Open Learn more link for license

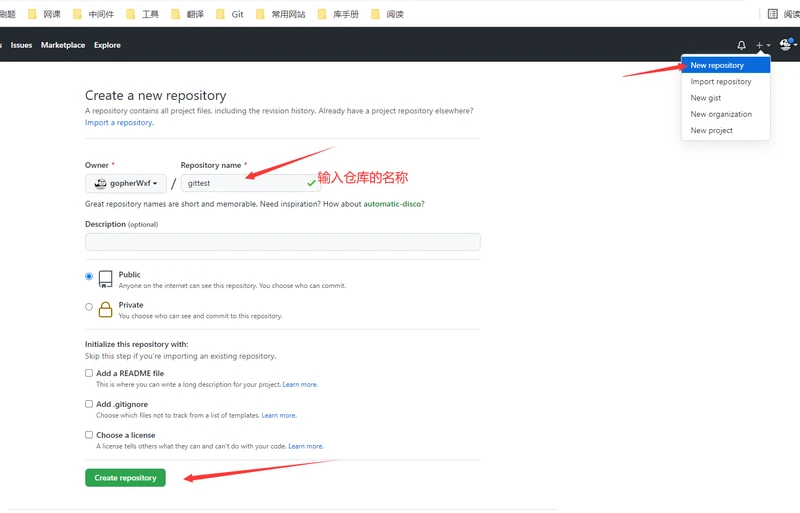tap(306, 446)
